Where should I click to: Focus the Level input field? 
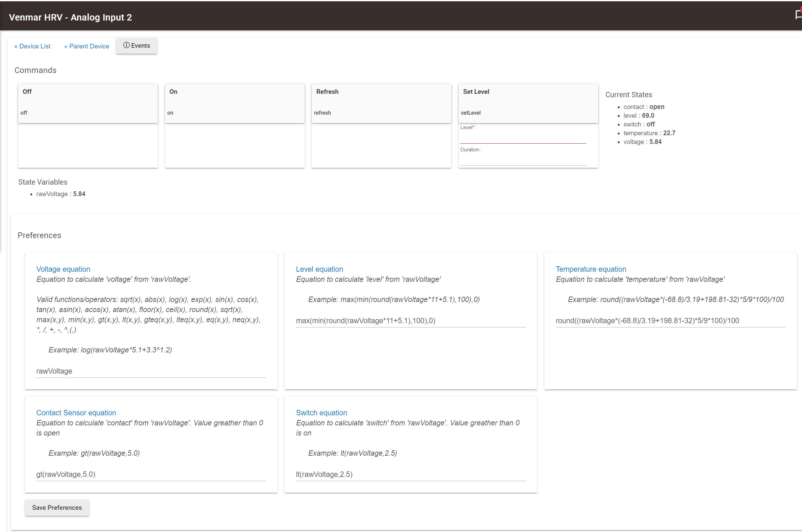pos(523,138)
